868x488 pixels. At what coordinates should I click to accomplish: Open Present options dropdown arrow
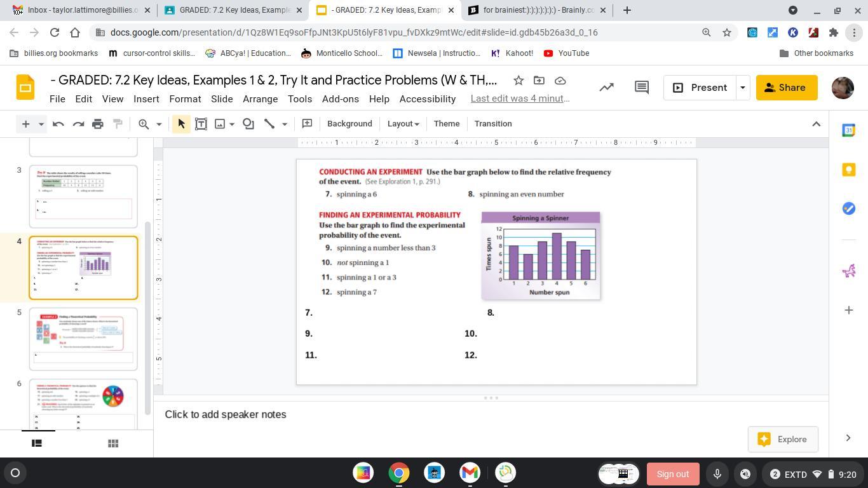pos(742,88)
